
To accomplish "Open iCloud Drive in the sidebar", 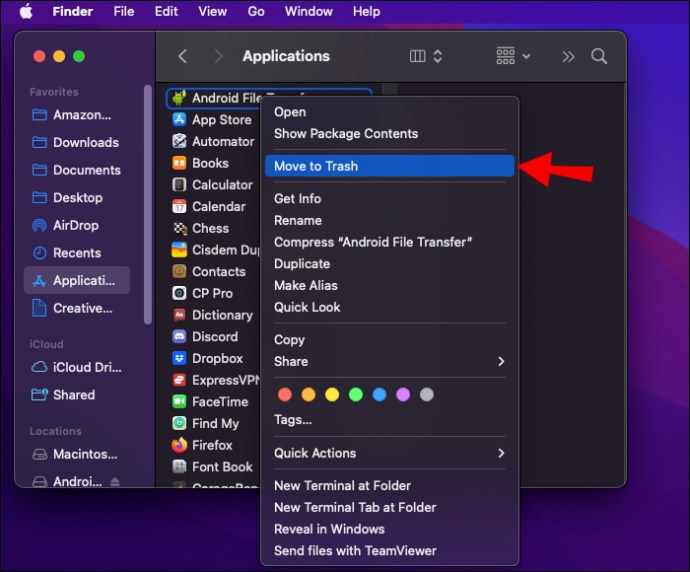I will pos(77,367).
